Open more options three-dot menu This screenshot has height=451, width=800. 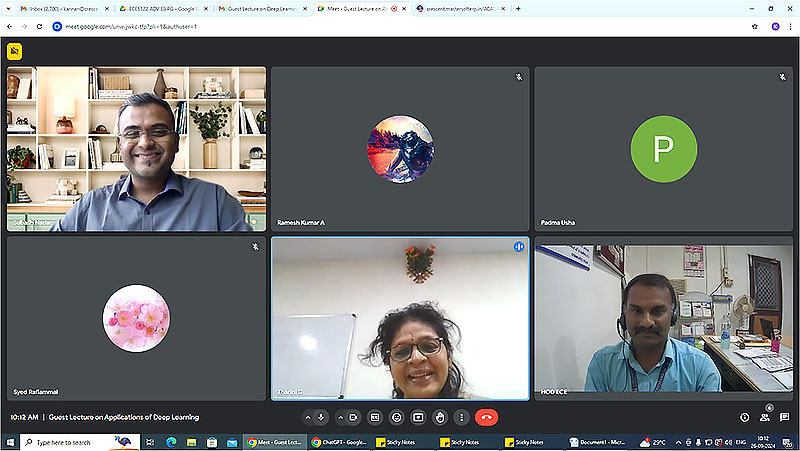click(x=461, y=417)
